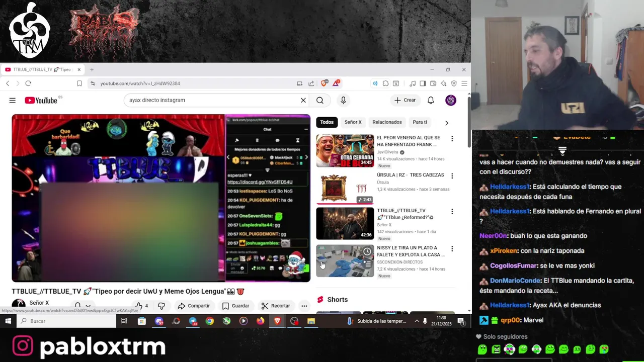Viewport: 644px width, 362px height.
Task: Start voice search with the microphone
Action: (343, 100)
